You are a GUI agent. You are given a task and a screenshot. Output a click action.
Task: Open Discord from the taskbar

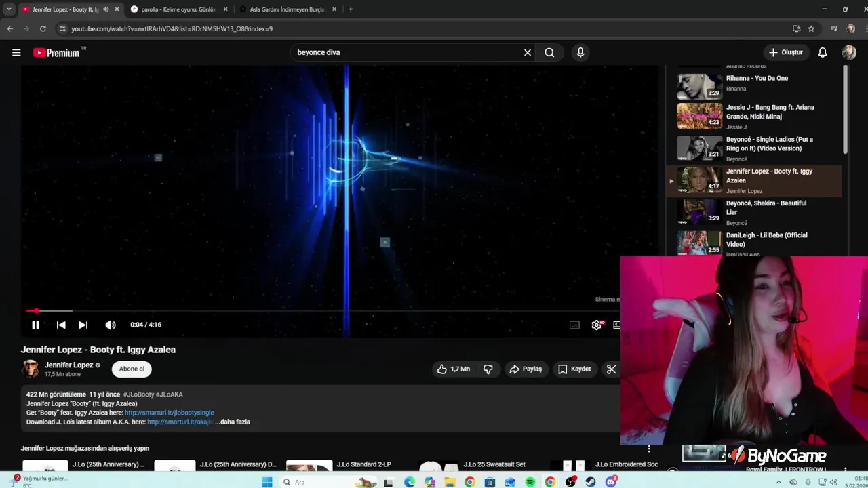click(611, 482)
